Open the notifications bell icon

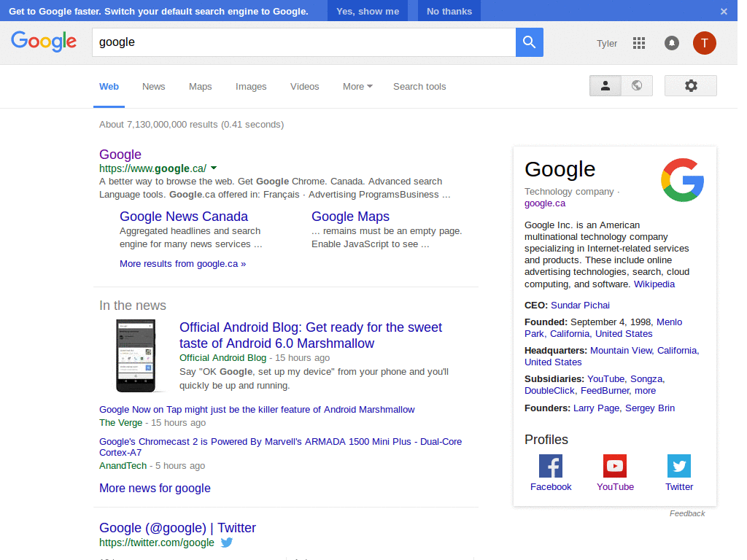click(672, 43)
